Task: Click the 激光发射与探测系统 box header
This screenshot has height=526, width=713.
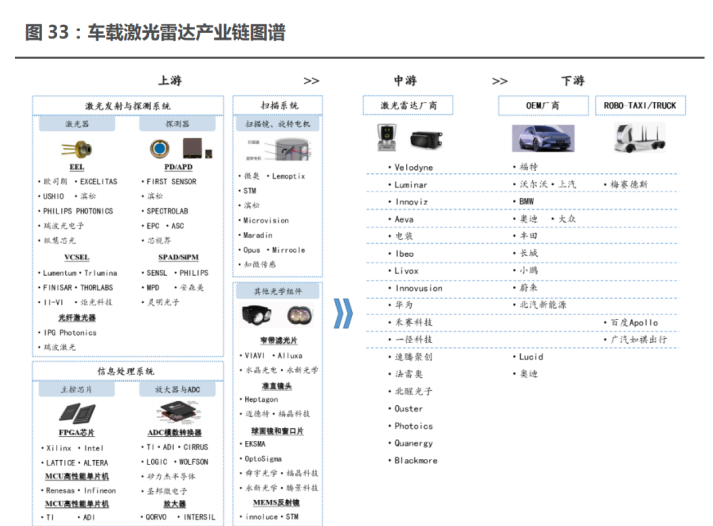Action: (x=128, y=105)
